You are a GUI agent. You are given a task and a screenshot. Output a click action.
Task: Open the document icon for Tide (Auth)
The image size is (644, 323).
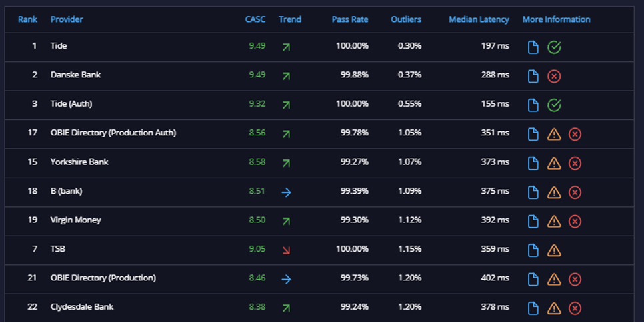(533, 105)
